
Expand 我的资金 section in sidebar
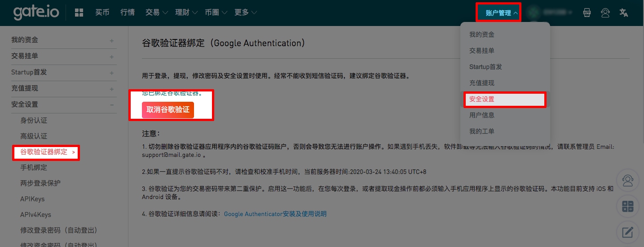pyautogui.click(x=111, y=41)
